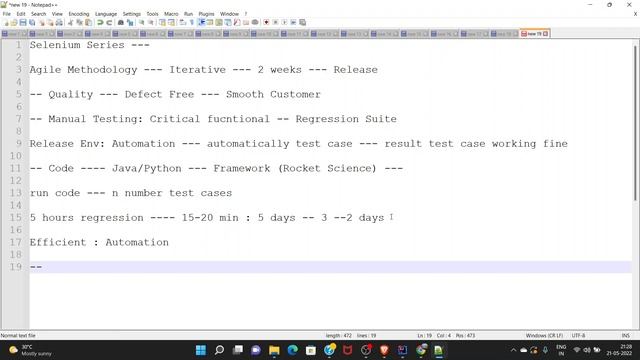Toggle Show All Characters in the toolbar
640x360 pixels.
(191, 22)
